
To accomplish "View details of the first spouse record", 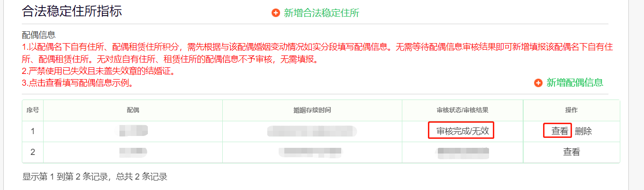I will click(x=560, y=131).
